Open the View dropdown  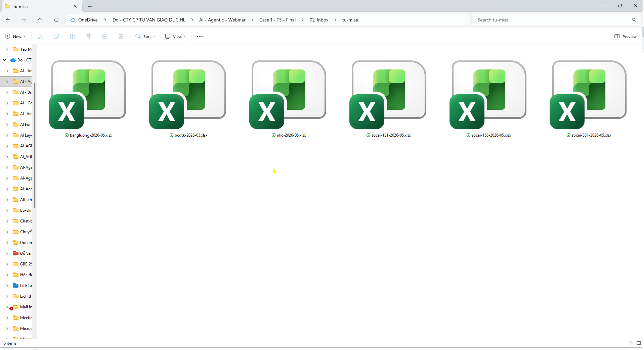[175, 36]
